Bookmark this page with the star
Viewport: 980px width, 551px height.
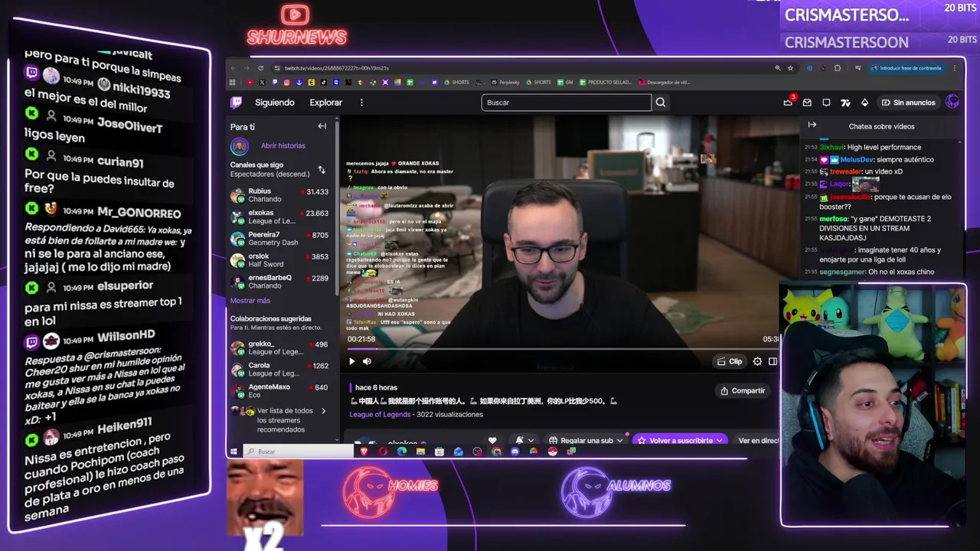tap(791, 68)
